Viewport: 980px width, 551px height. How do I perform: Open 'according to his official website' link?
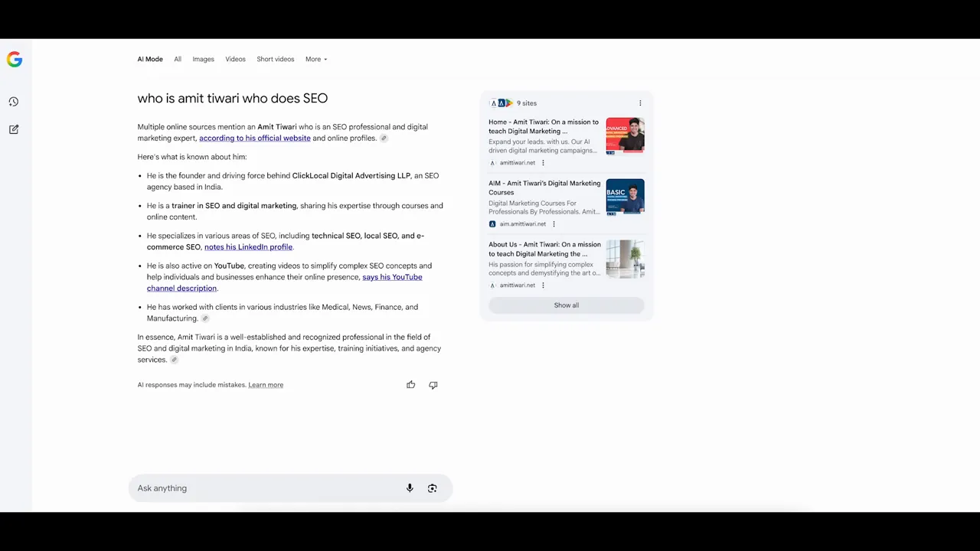click(x=255, y=139)
